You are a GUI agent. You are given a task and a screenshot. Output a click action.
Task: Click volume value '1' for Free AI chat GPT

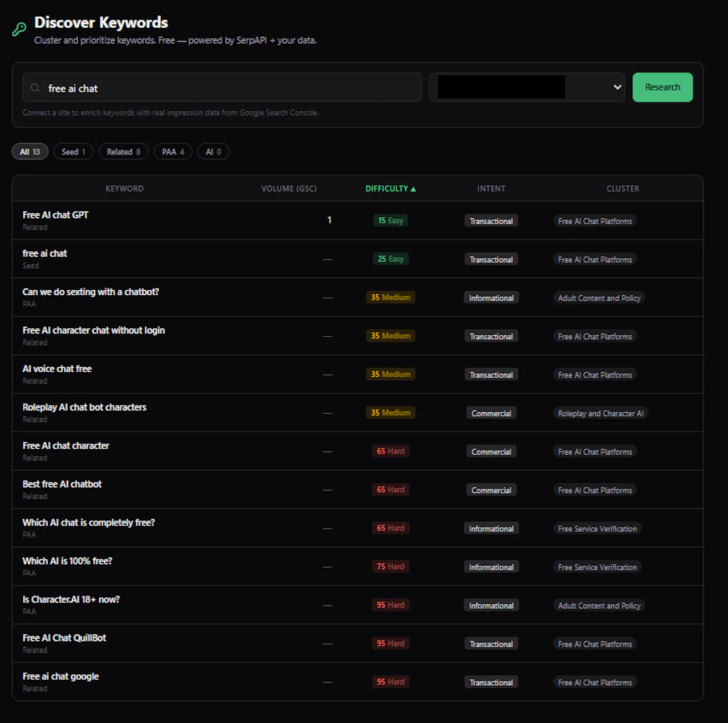coord(329,220)
